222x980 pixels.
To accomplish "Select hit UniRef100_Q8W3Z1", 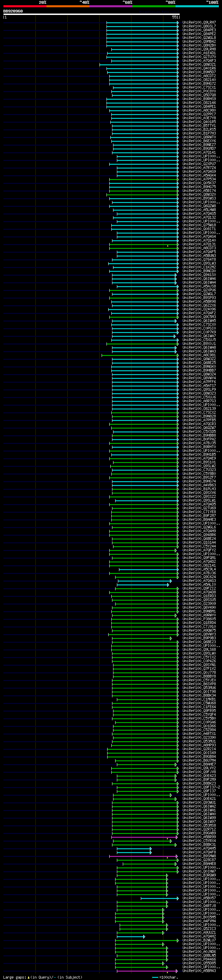I will coord(199,65).
